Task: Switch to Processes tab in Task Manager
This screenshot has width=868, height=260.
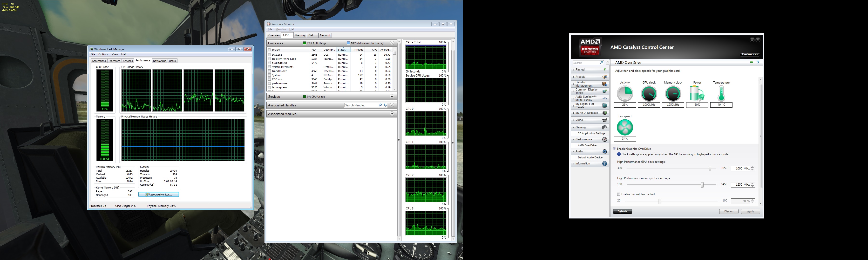Action: (x=114, y=61)
